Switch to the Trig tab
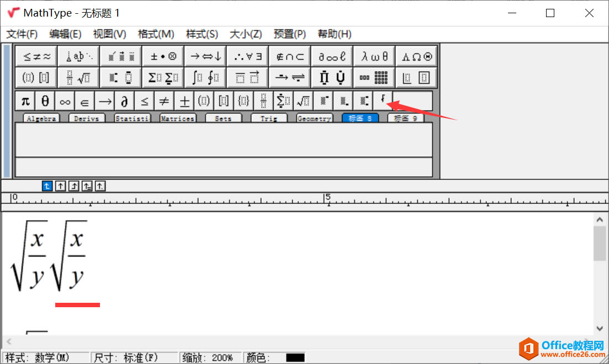This screenshot has height=364, width=609. [x=269, y=117]
